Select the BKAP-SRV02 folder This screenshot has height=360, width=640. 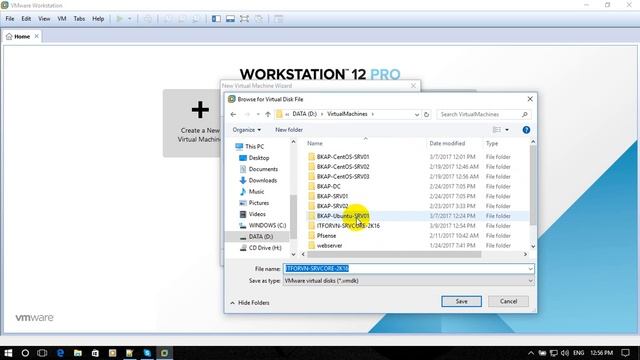(332, 206)
